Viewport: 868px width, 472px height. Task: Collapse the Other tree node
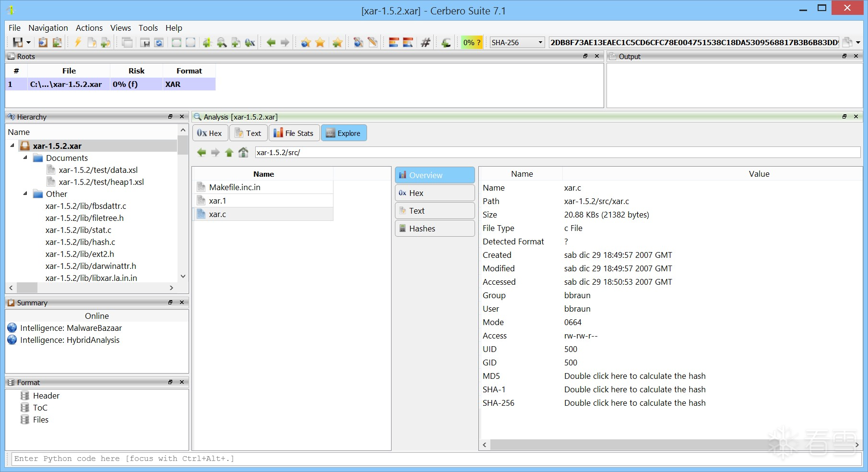click(25, 194)
